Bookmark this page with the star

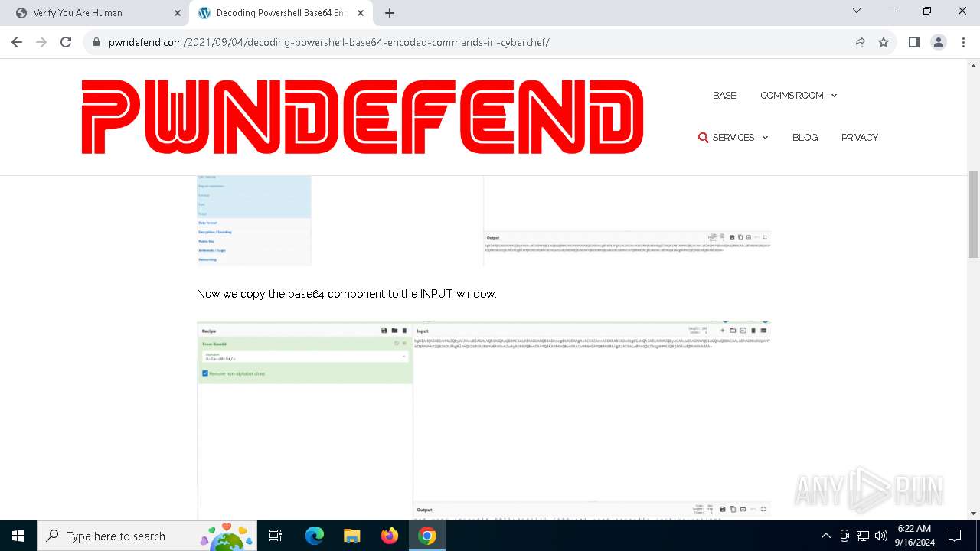884,42
